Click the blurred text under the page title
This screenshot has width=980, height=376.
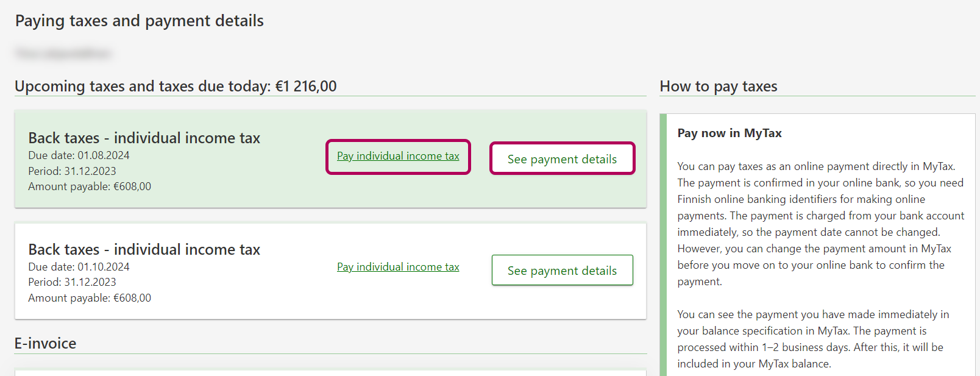coord(63,54)
